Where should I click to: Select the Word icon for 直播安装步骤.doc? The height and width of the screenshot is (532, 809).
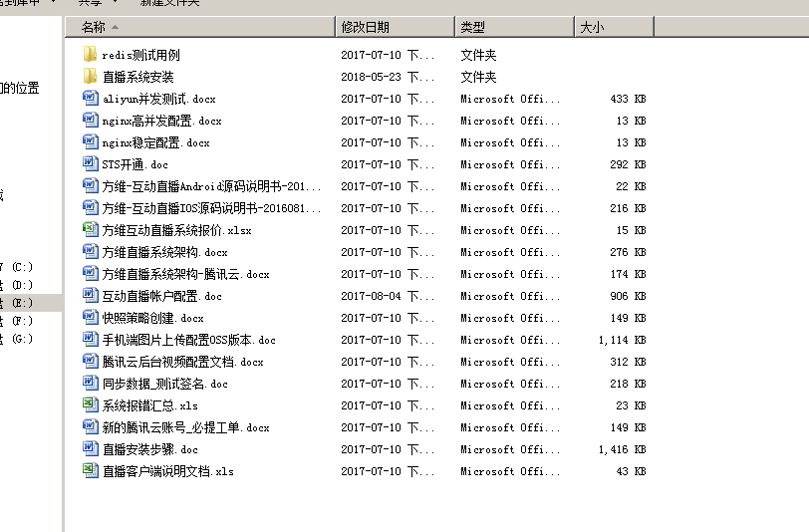(x=91, y=449)
